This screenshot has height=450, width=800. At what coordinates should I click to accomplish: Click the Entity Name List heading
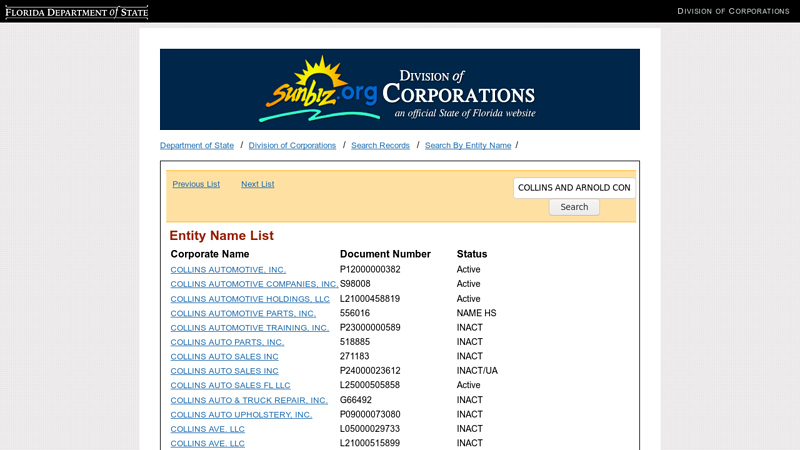pos(221,236)
